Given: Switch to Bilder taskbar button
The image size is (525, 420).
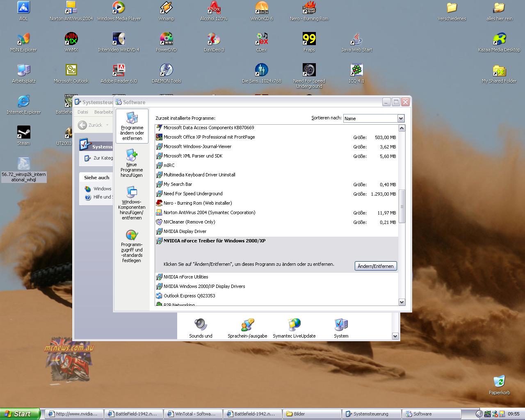Looking at the screenshot, I should pyautogui.click(x=312, y=414).
